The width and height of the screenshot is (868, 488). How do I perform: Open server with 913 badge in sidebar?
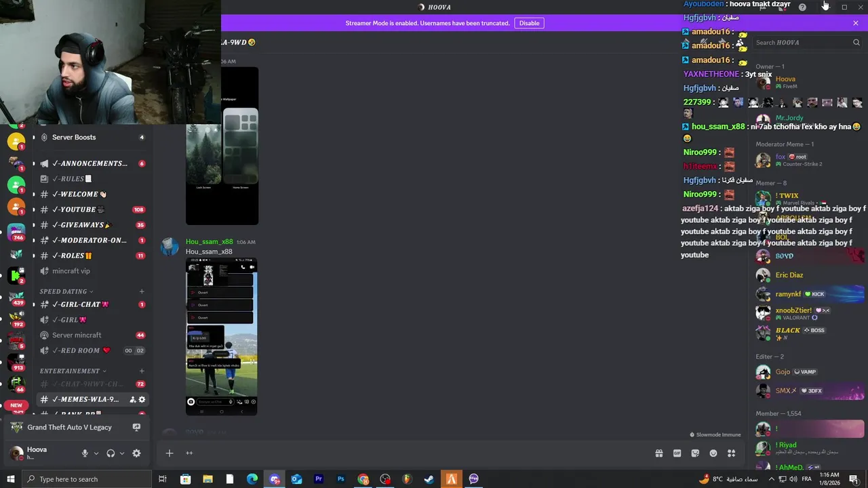pos(16,361)
